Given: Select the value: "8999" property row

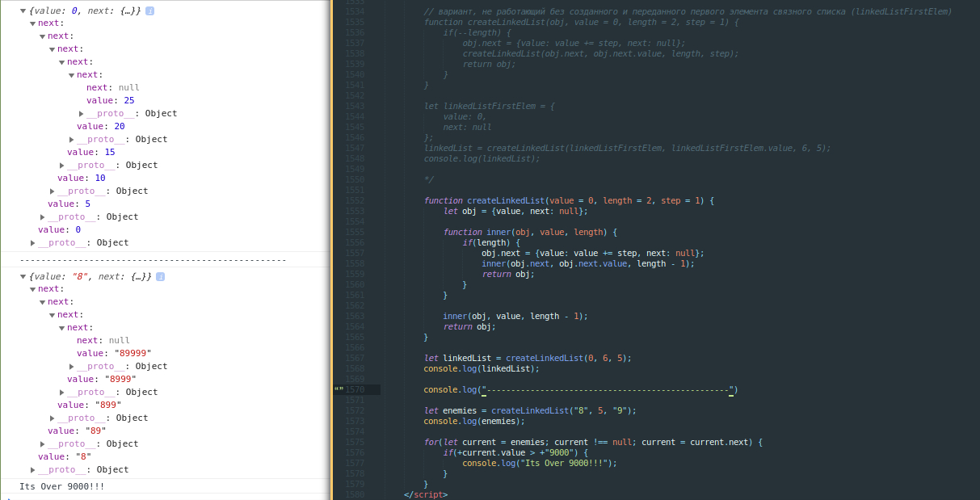Looking at the screenshot, I should pyautogui.click(x=102, y=380).
